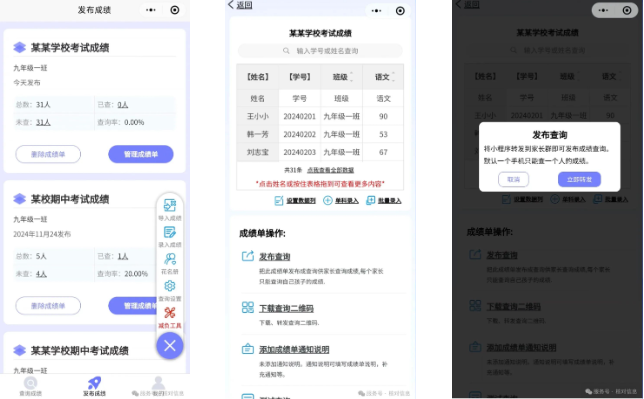Tap the three-dots menu on the dimmed dialog screen
This screenshot has height=399, width=644.
[x=603, y=10]
